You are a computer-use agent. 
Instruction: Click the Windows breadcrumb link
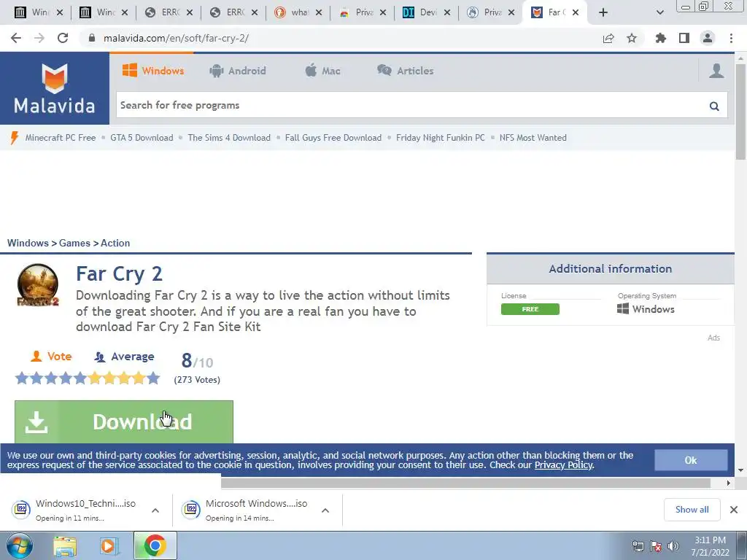[x=28, y=243]
